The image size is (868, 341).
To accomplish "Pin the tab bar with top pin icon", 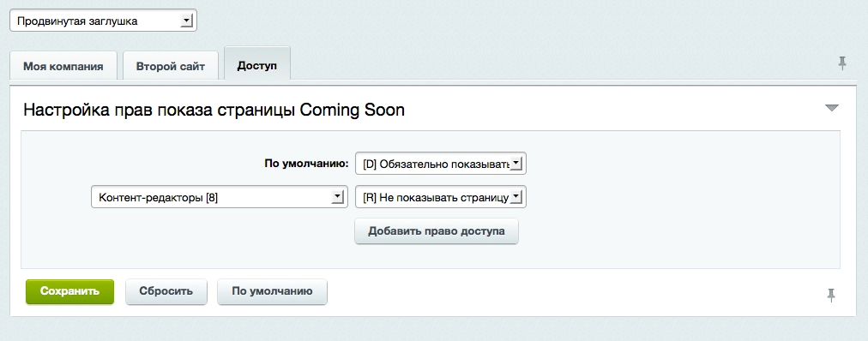I will click(x=842, y=63).
